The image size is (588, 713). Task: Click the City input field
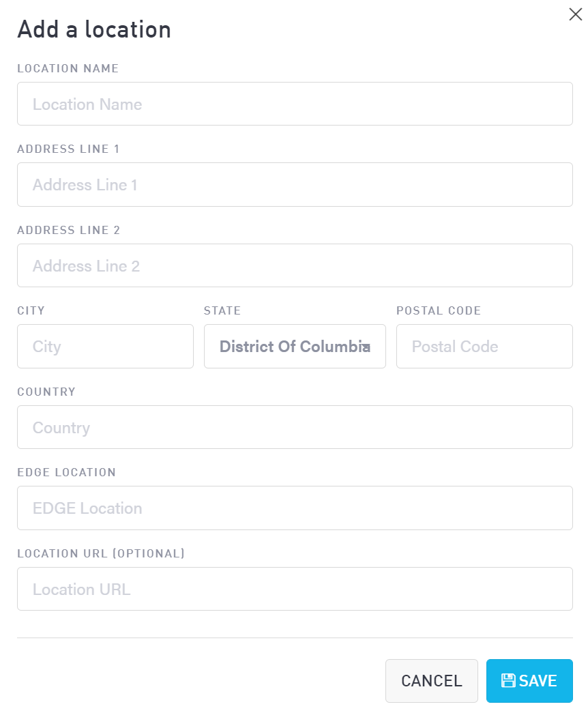click(105, 347)
